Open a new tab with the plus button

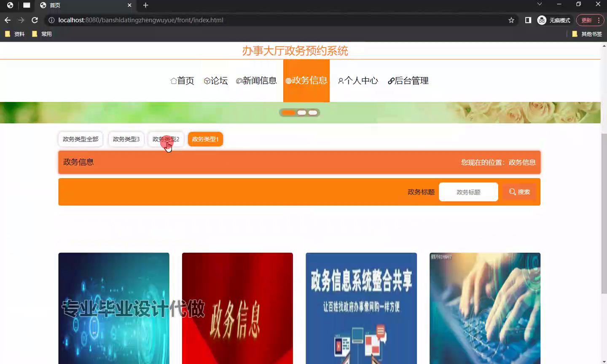145,5
